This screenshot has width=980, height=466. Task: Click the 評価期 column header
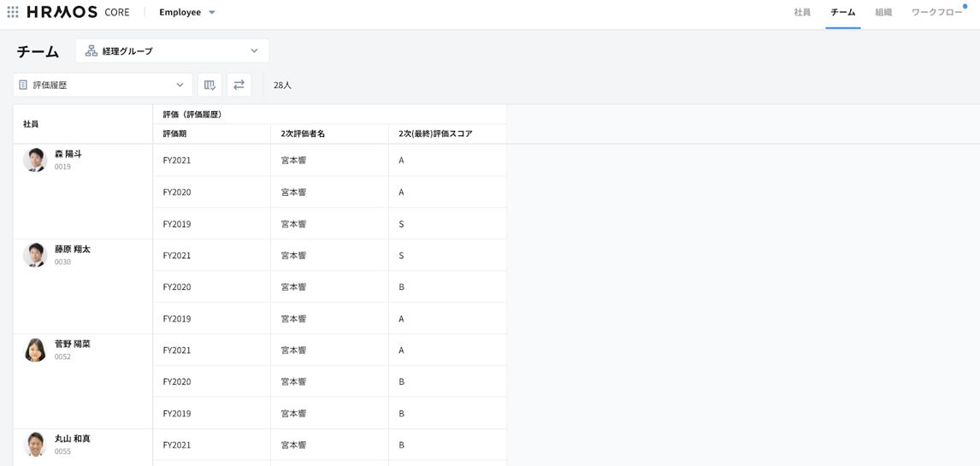174,133
